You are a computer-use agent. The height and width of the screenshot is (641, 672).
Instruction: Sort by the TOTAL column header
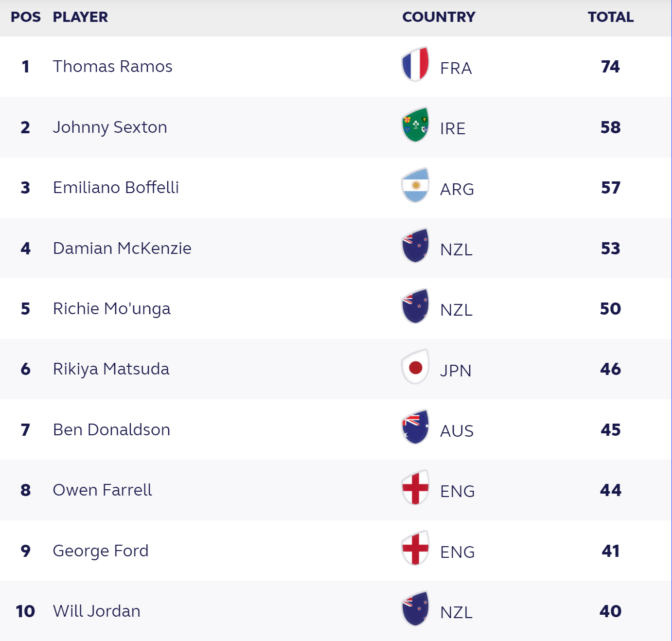coord(611,17)
